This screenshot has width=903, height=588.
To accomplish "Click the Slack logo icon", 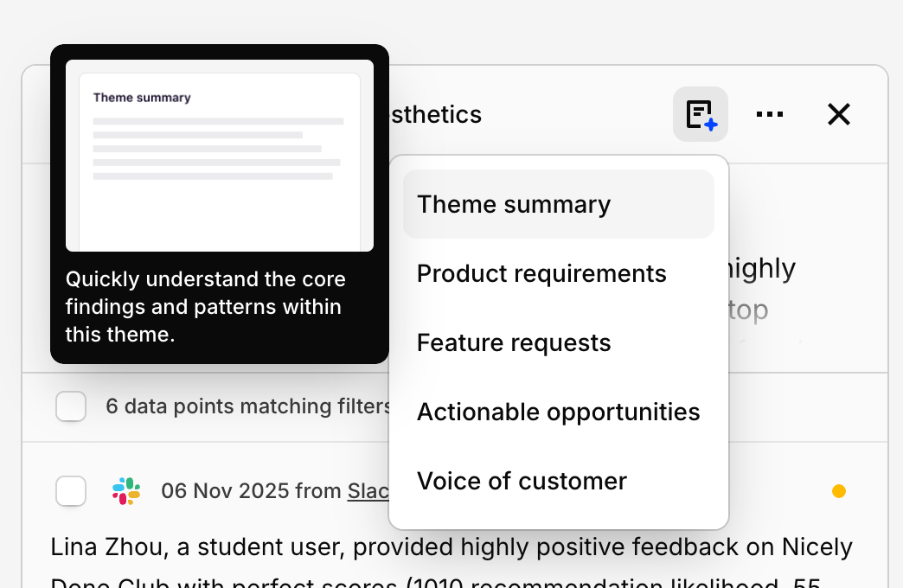I will [x=126, y=491].
